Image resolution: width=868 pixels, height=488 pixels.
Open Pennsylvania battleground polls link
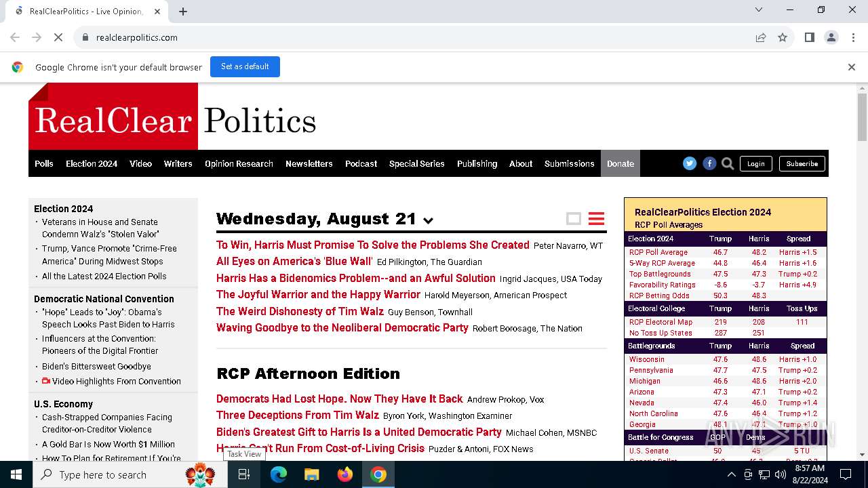pos(651,370)
